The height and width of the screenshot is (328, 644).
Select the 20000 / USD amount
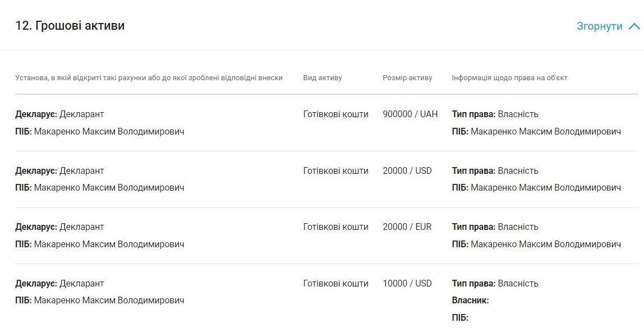pyautogui.click(x=407, y=171)
